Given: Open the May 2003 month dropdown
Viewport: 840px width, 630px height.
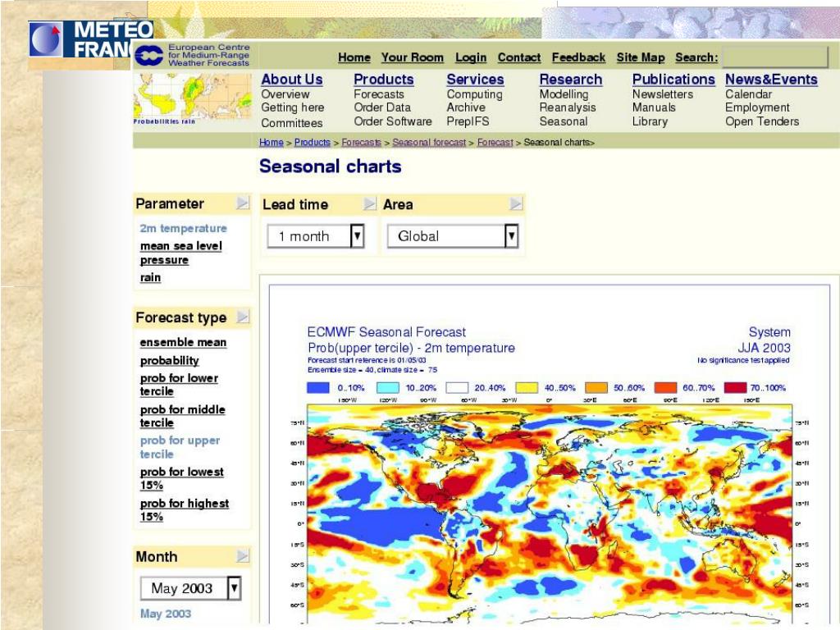Looking at the screenshot, I should pyautogui.click(x=190, y=588).
